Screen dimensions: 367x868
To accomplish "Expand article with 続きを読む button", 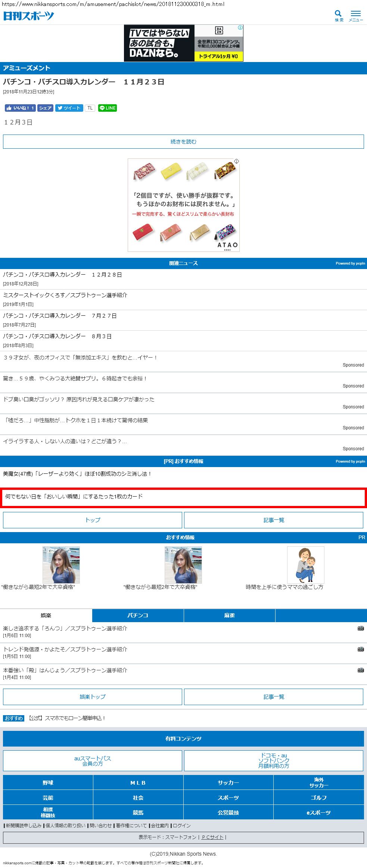I will click(183, 142).
